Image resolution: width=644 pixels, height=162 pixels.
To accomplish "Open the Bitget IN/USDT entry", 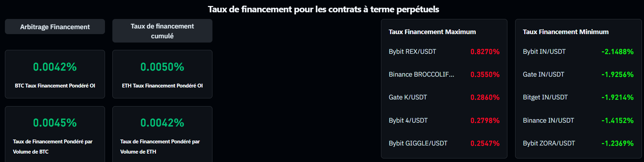I will coord(545,97).
